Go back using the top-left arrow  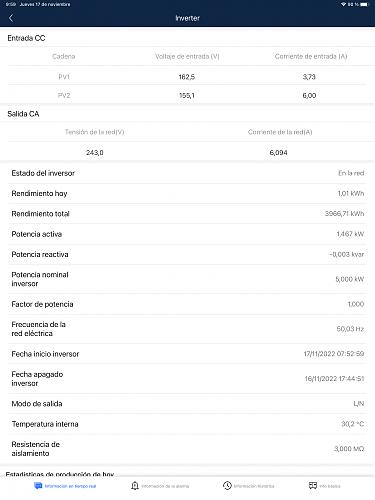(x=11, y=18)
